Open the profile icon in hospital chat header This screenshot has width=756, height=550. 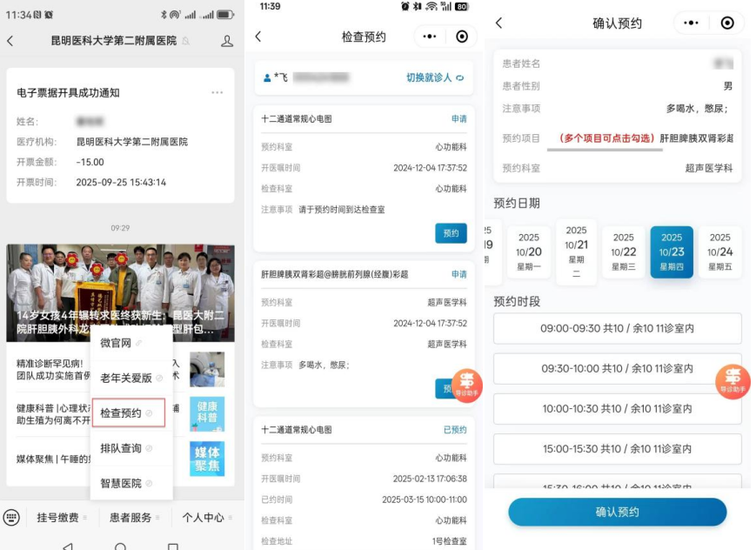point(227,41)
